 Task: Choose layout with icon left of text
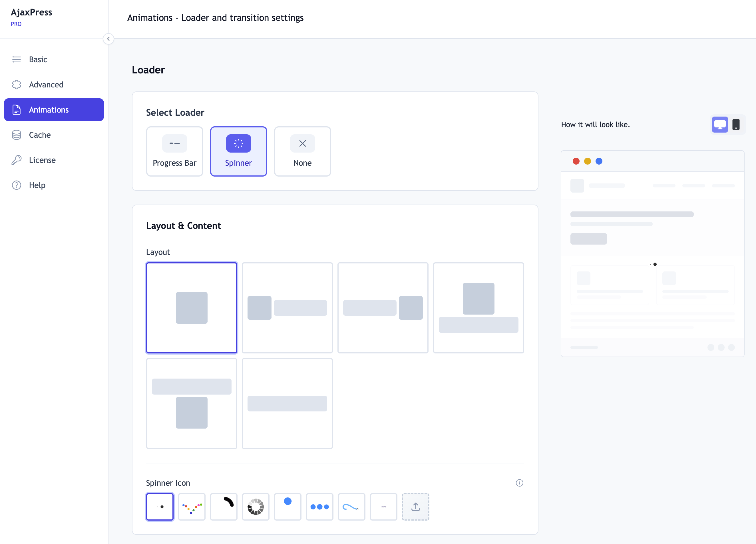coord(287,307)
